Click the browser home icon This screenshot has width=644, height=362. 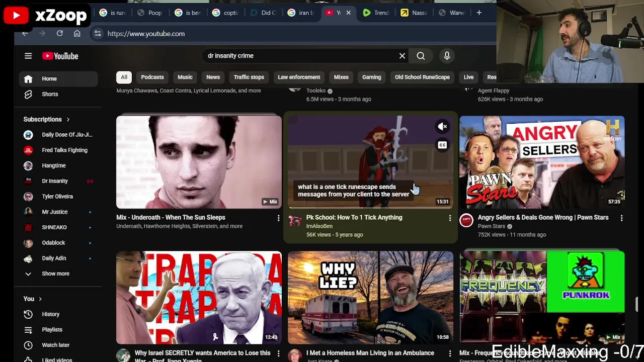[x=77, y=34]
